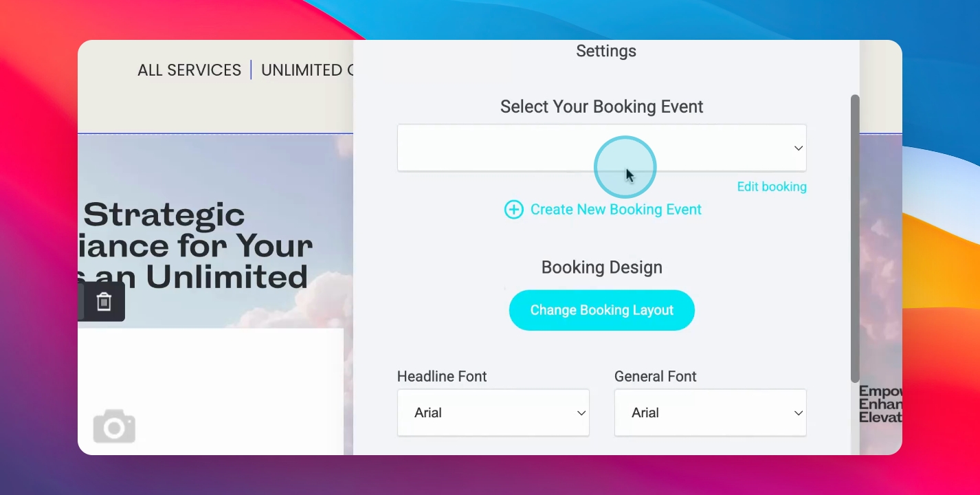Image resolution: width=980 pixels, height=495 pixels.
Task: Select the Strategic headline text block
Action: (x=196, y=246)
